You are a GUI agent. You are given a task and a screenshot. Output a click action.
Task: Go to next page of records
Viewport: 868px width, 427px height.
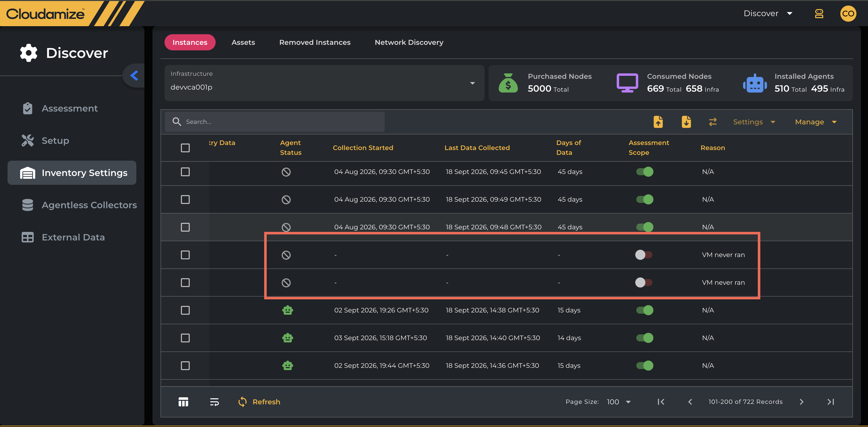pos(802,402)
